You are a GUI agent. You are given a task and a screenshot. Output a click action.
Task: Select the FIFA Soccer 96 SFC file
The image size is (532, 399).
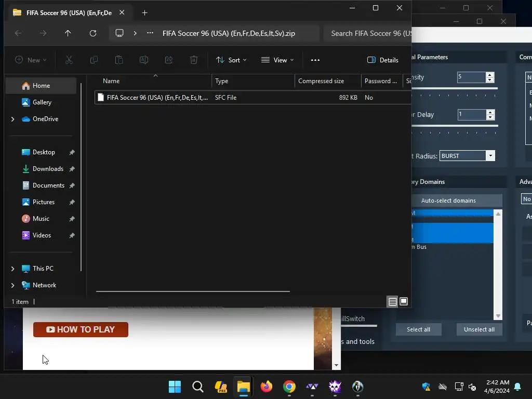[253, 97]
